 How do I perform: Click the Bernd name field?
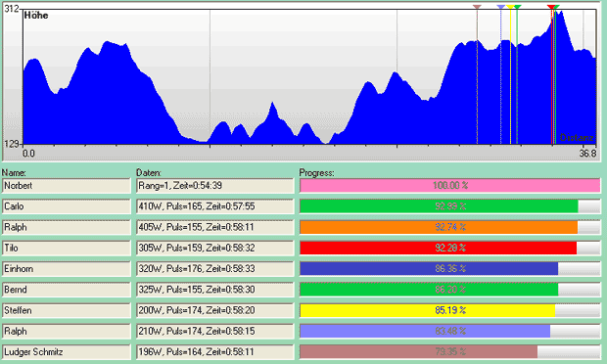point(67,290)
